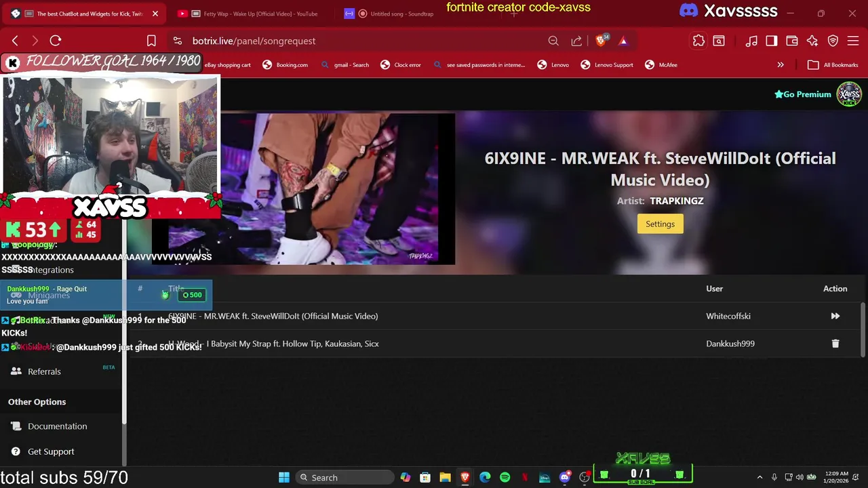Open the Brave search-tabs icon
This screenshot has width=868, height=488.
pos(719,41)
